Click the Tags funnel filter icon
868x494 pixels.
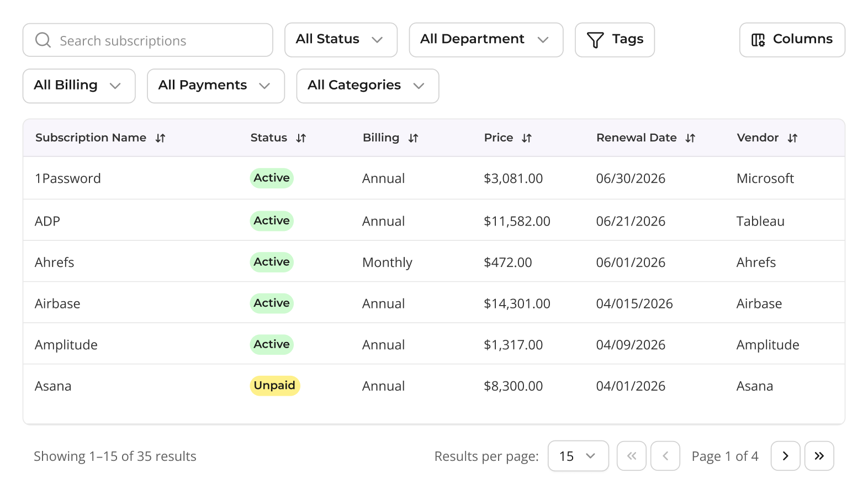point(595,40)
